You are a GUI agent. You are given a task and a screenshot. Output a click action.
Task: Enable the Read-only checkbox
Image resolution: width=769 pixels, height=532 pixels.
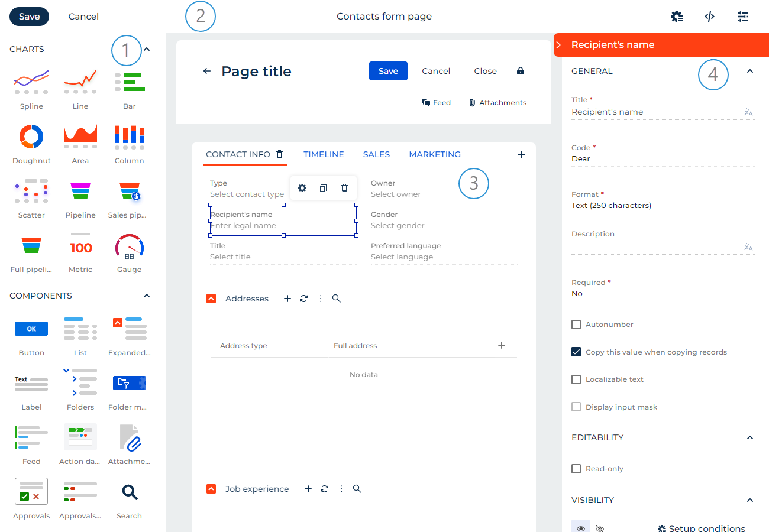click(x=576, y=468)
